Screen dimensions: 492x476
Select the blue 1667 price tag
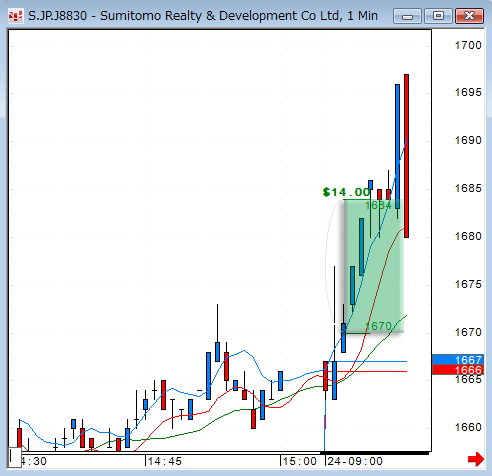[458, 360]
